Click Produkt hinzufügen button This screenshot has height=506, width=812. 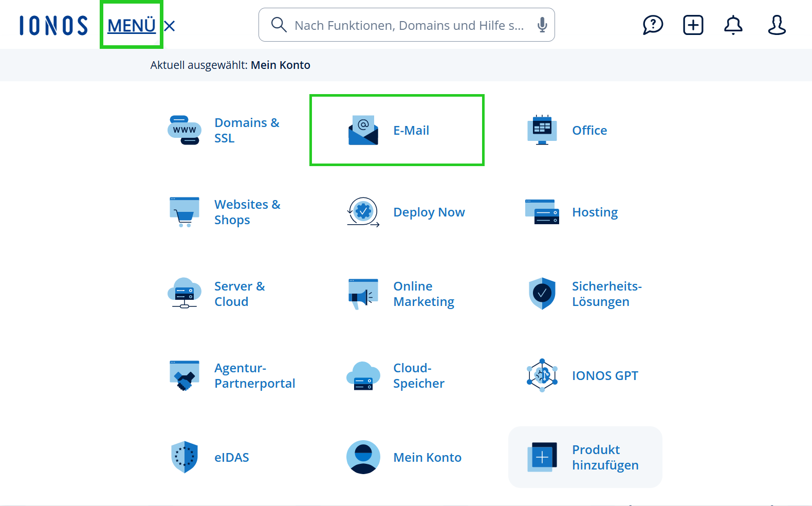click(585, 457)
